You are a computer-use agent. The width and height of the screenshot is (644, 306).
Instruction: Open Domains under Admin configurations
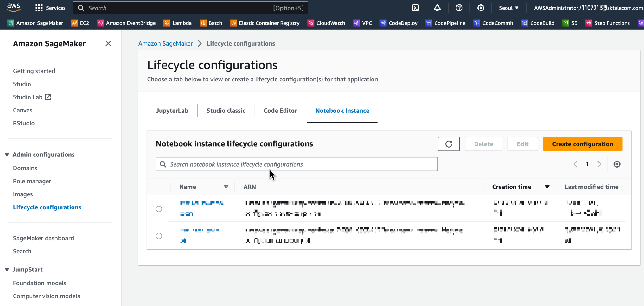tap(25, 168)
